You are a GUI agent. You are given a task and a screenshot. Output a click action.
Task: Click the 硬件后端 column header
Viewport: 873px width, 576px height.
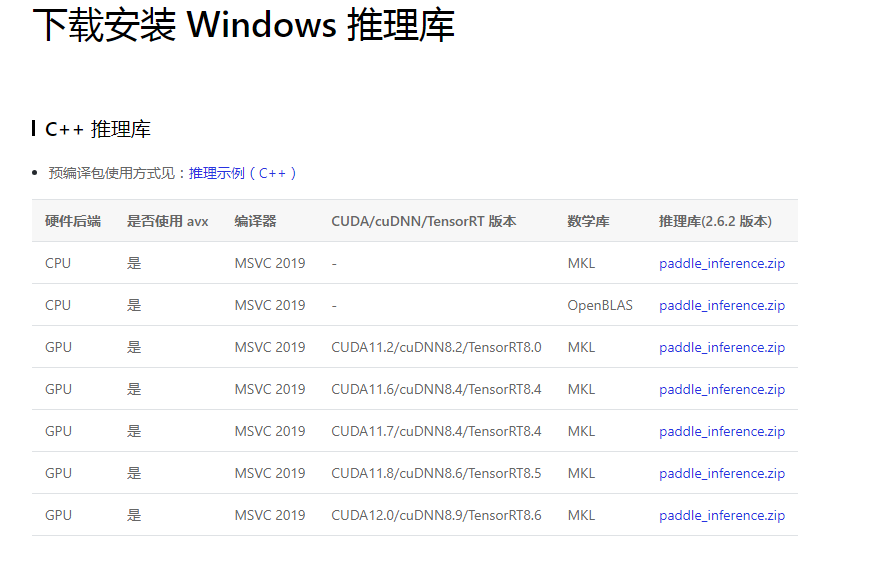[73, 221]
